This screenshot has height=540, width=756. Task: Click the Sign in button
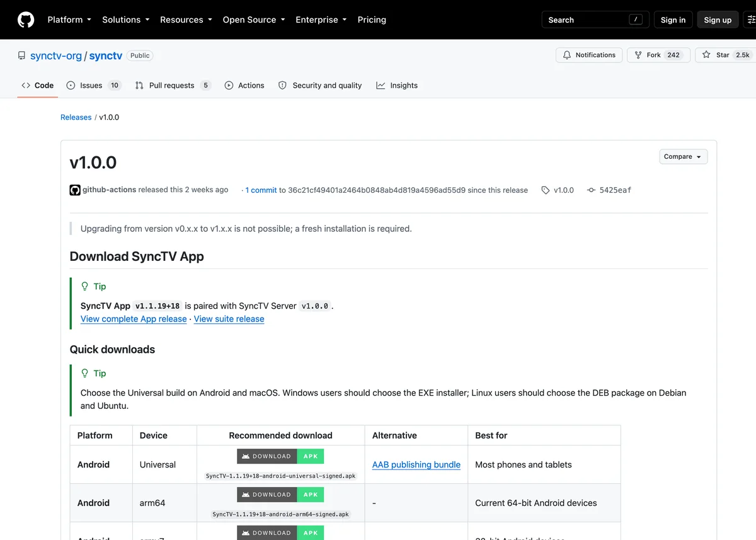pyautogui.click(x=673, y=20)
